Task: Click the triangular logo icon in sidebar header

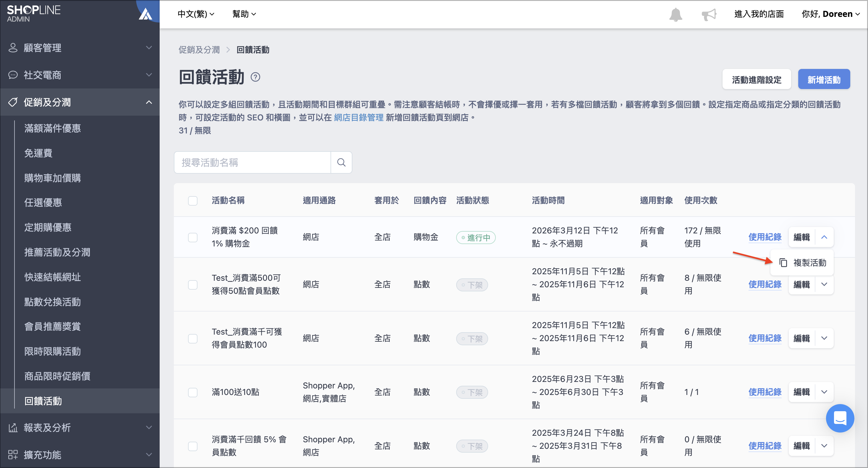Action: point(145,14)
